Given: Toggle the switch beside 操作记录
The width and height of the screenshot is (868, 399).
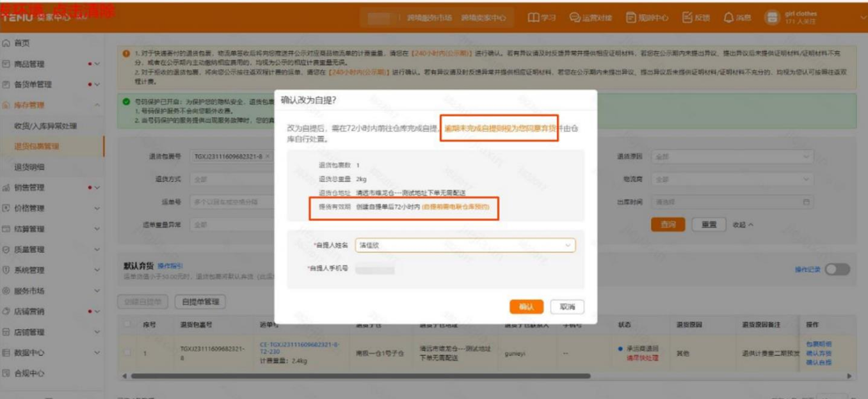Looking at the screenshot, I should click(837, 269).
